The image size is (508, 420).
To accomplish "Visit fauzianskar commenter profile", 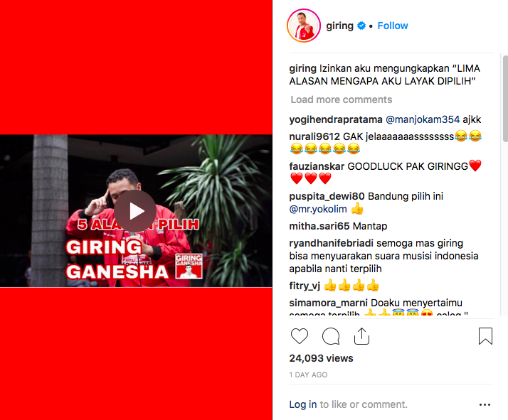I will (317, 166).
